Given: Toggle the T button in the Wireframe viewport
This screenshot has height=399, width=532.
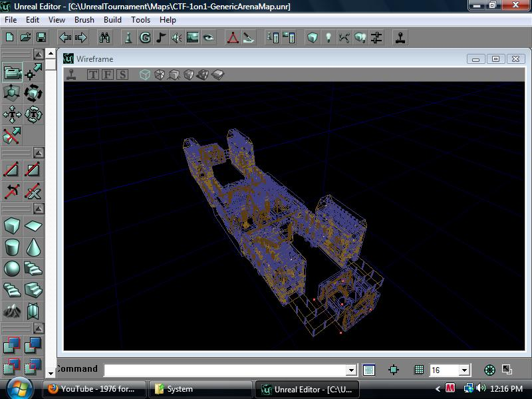Looking at the screenshot, I should pos(93,73).
